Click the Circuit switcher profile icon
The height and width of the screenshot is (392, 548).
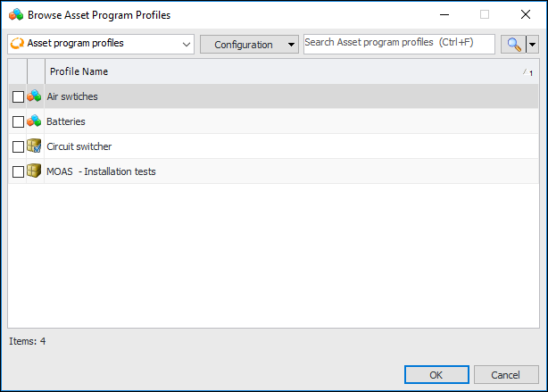(x=34, y=146)
